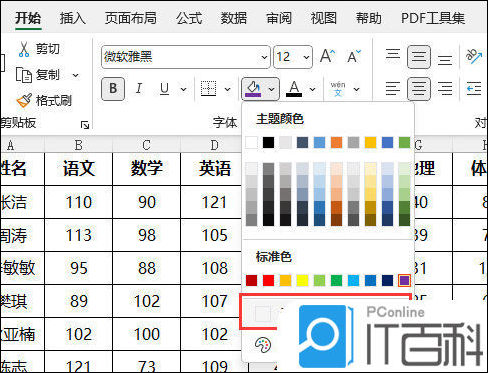
Task: Increase font size with larger A
Action: (x=327, y=57)
